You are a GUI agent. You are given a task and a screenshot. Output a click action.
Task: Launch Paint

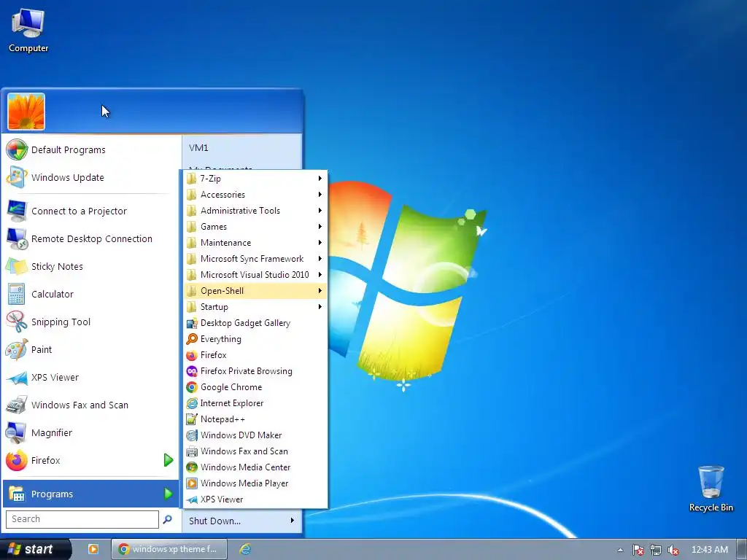pos(90,349)
